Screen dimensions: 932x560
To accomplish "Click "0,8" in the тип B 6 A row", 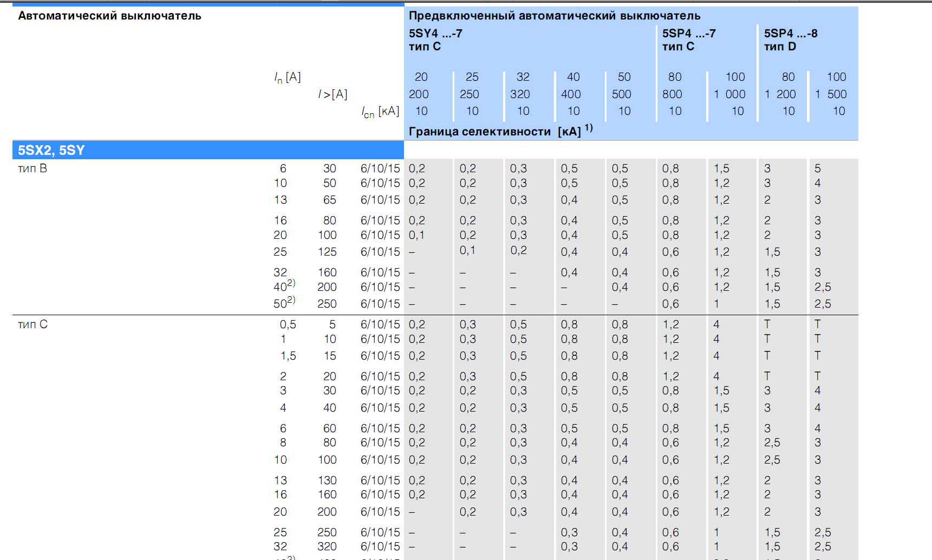I will [670, 168].
